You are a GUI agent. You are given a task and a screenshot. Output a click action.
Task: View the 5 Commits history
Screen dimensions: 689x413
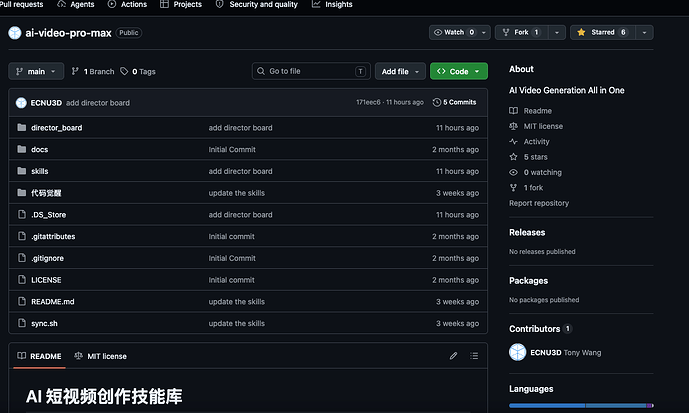tap(454, 102)
